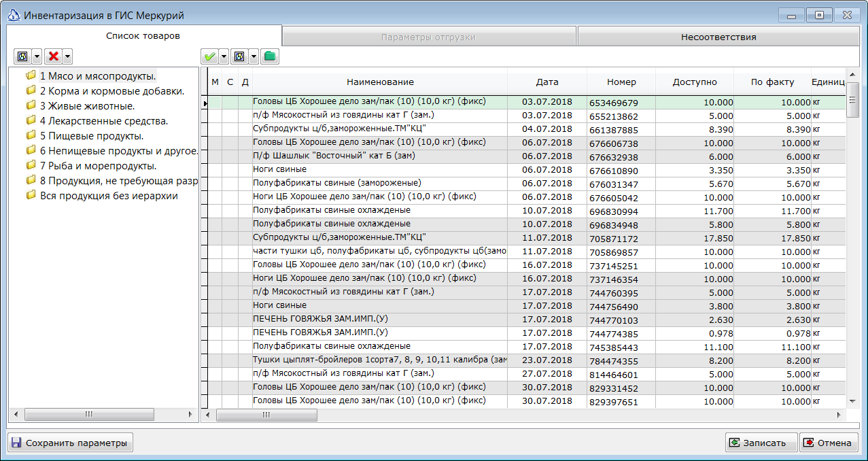
Task: Click the 'По факту' column header
Action: click(772, 82)
